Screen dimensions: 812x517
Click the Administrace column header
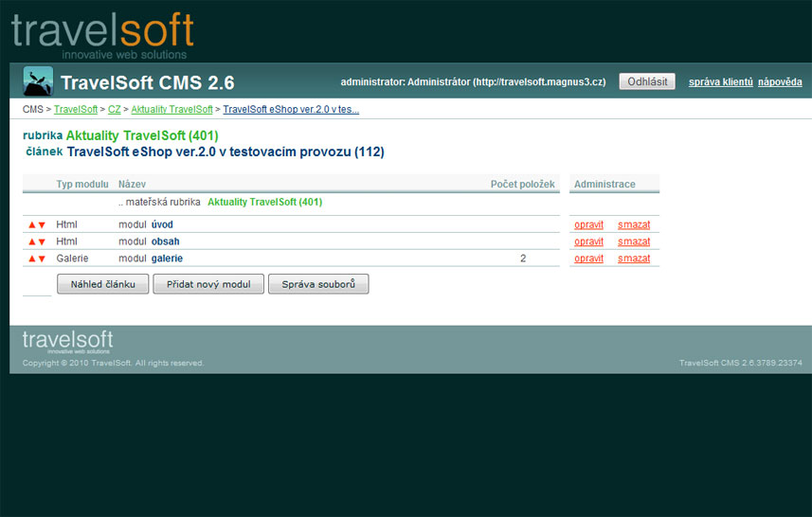(x=604, y=185)
